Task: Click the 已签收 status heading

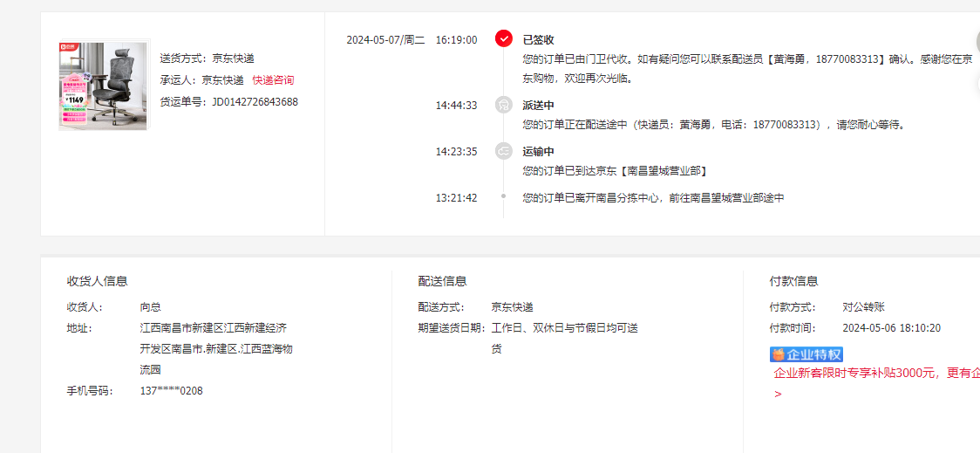Action: click(x=539, y=40)
